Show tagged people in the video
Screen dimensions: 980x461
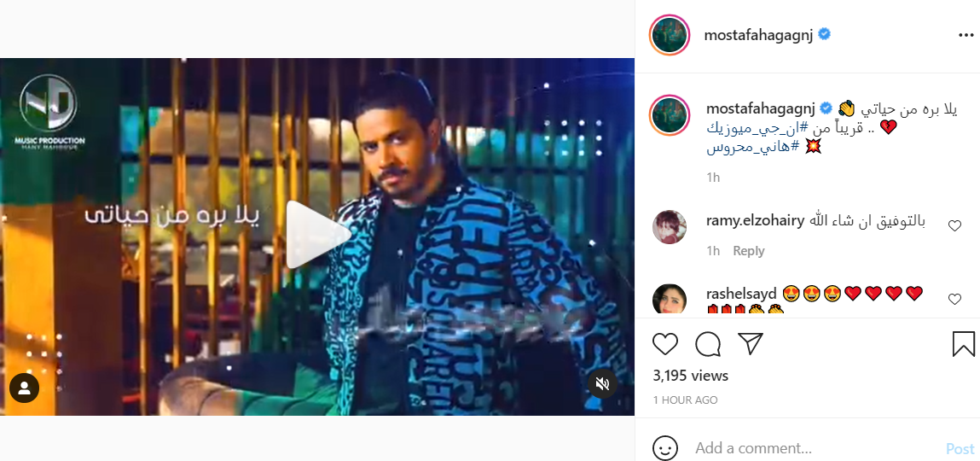(x=24, y=388)
